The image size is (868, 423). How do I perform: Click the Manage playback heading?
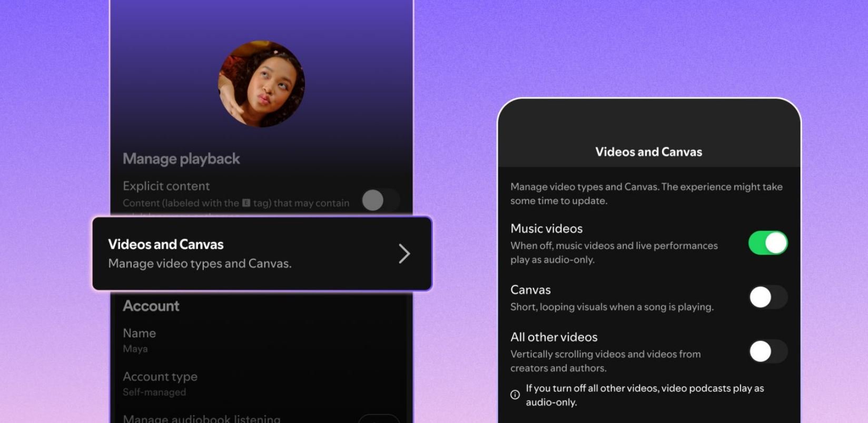coord(181,159)
